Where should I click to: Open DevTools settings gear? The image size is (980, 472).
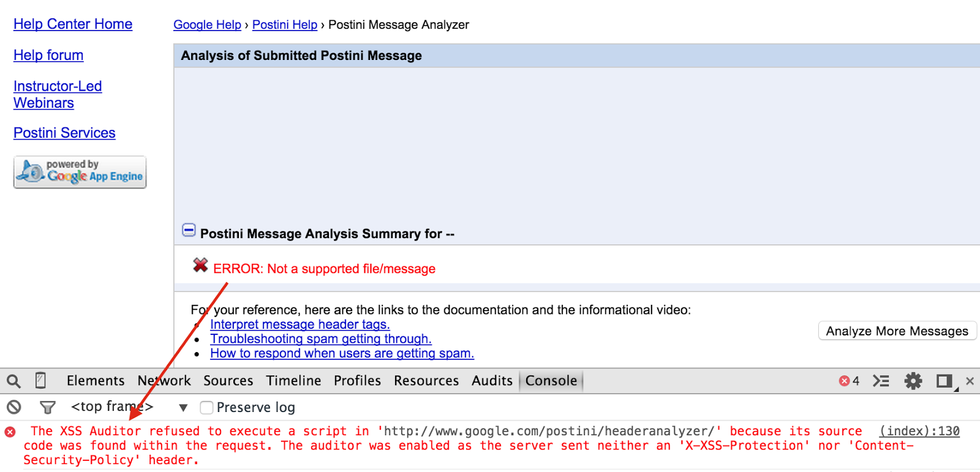(913, 381)
